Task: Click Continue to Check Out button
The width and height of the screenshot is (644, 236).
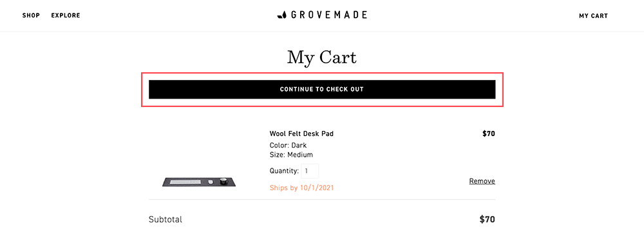Action: pyautogui.click(x=322, y=89)
